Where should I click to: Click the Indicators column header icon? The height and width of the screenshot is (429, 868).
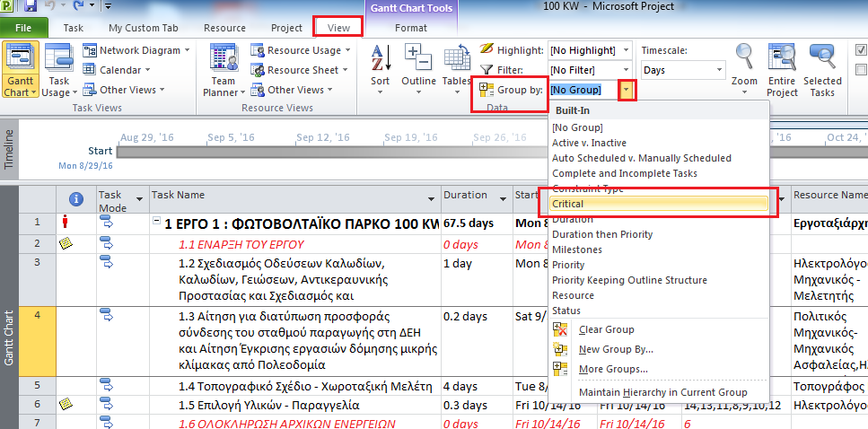[76, 200]
